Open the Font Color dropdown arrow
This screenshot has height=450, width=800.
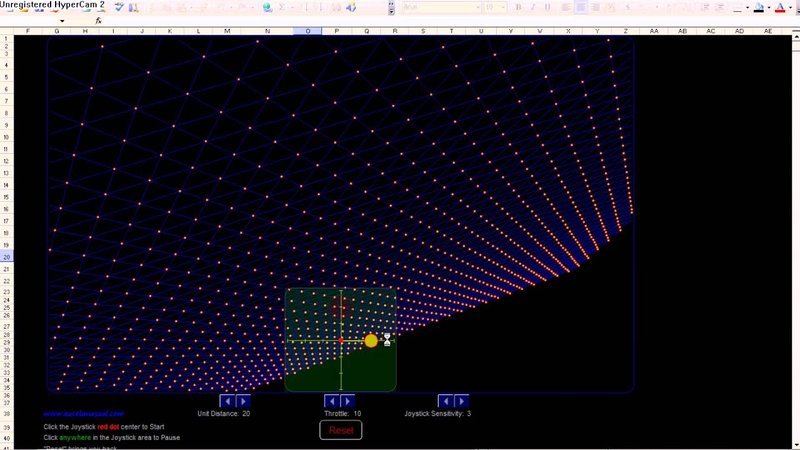[790, 7]
